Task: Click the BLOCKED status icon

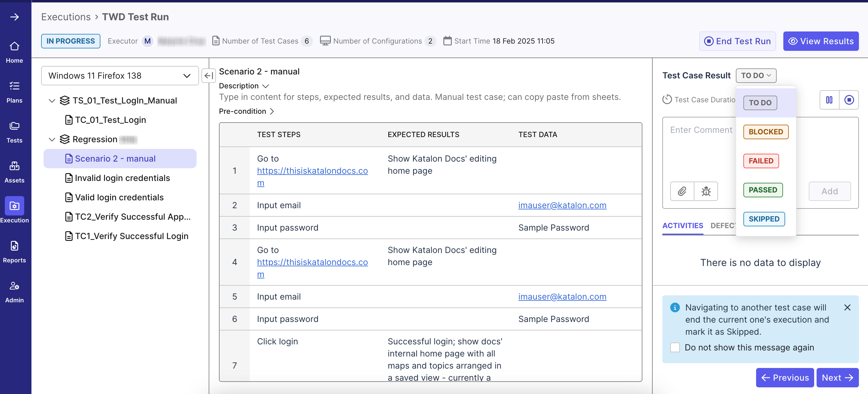Action: [766, 131]
